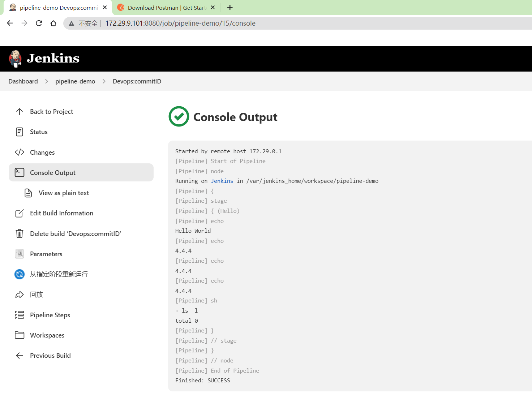The height and width of the screenshot is (395, 532).
Task: Click the browser address bar URL
Action: click(x=180, y=23)
